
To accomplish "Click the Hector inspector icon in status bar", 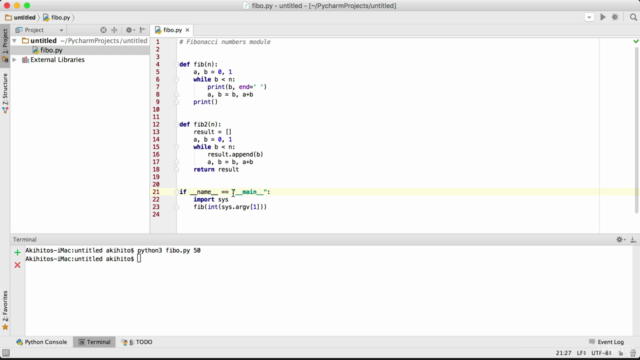I will pyautogui.click(x=633, y=353).
